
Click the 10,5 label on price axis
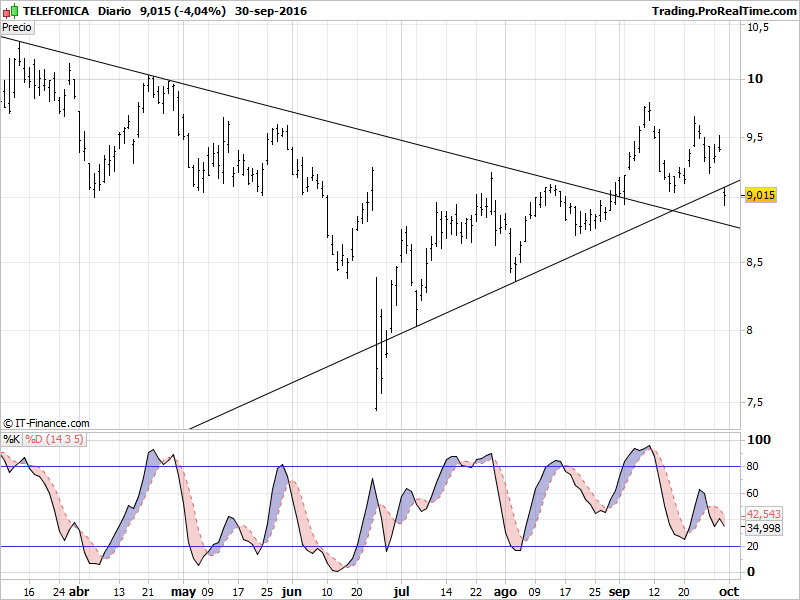pos(757,28)
